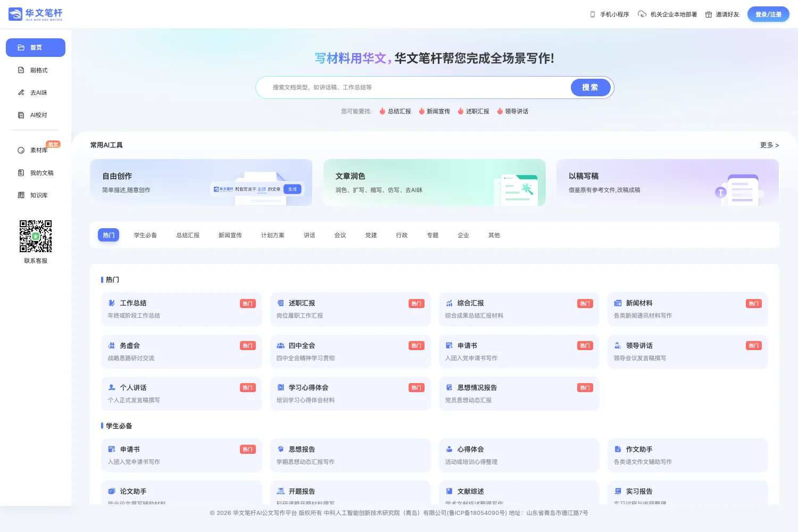Click the 思想情况报告 card icon
This screenshot has height=532, width=798.
click(449, 388)
